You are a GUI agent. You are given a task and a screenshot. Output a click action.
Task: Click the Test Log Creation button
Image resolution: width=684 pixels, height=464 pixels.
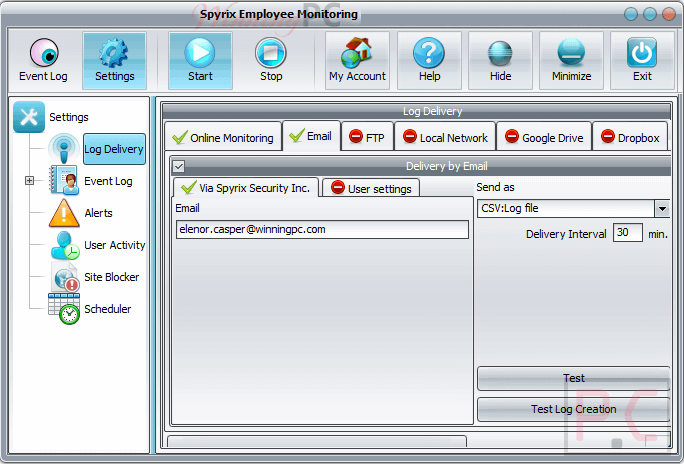[573, 409]
